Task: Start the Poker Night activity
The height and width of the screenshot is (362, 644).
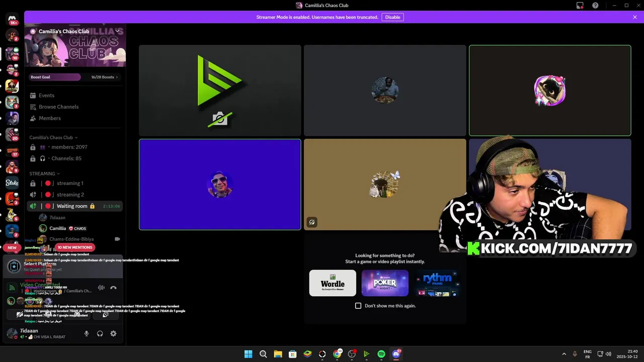Action: tap(385, 283)
